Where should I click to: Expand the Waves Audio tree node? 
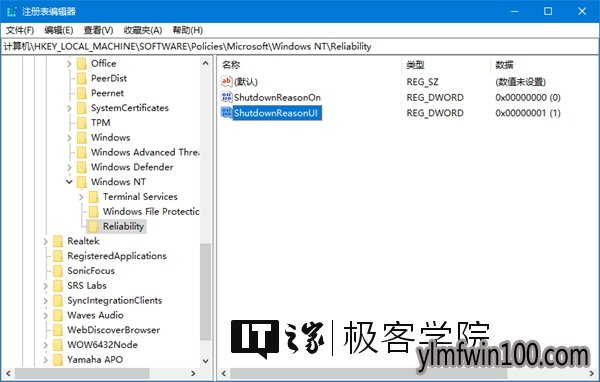coord(46,315)
